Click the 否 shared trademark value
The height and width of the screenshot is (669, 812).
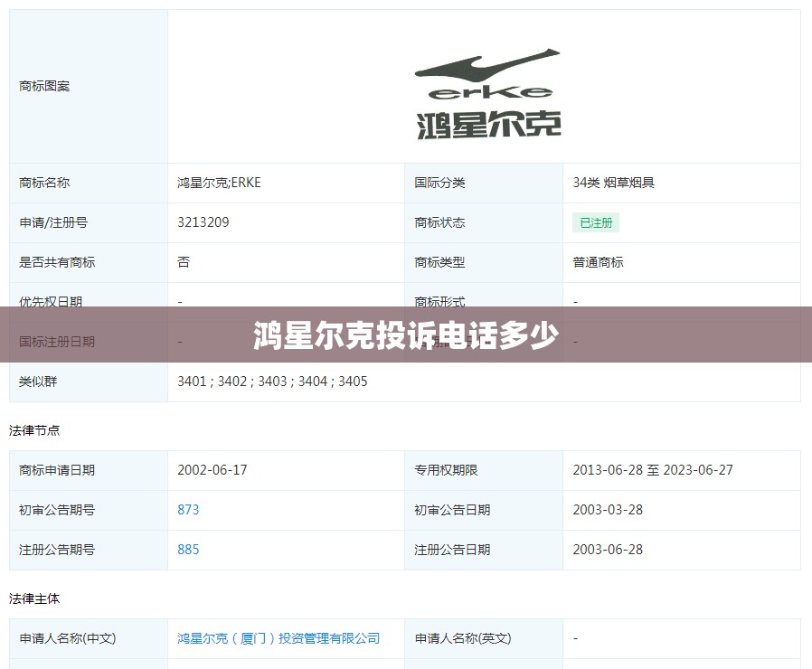tap(184, 262)
